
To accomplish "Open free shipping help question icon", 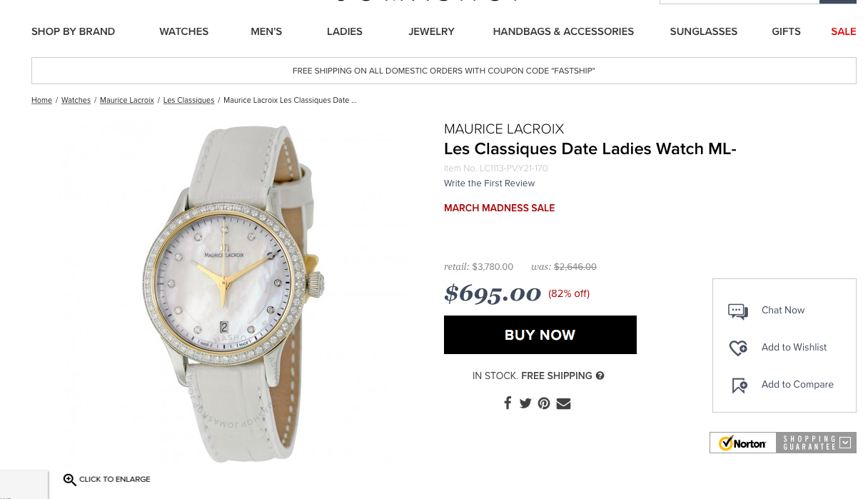I will [x=600, y=375].
